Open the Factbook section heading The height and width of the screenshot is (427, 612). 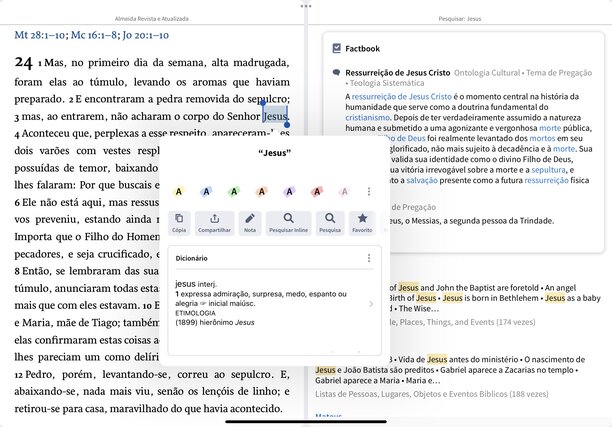pyautogui.click(x=363, y=48)
